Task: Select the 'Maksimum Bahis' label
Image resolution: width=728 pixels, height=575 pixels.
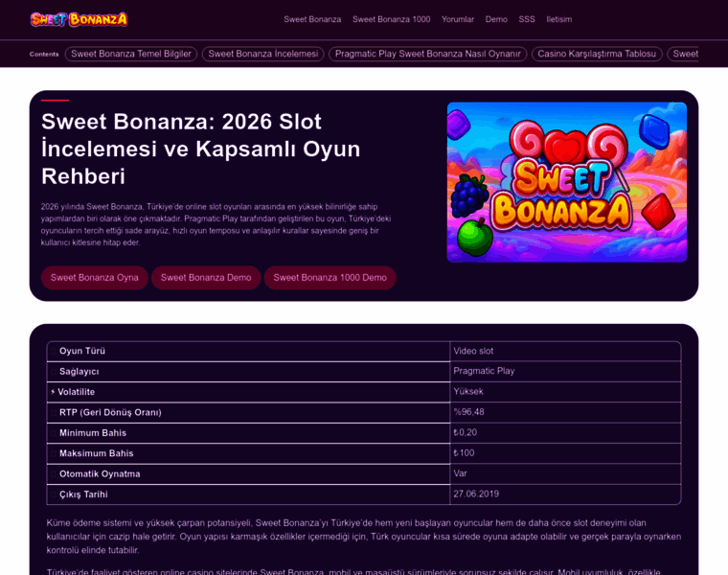Action: (x=97, y=453)
